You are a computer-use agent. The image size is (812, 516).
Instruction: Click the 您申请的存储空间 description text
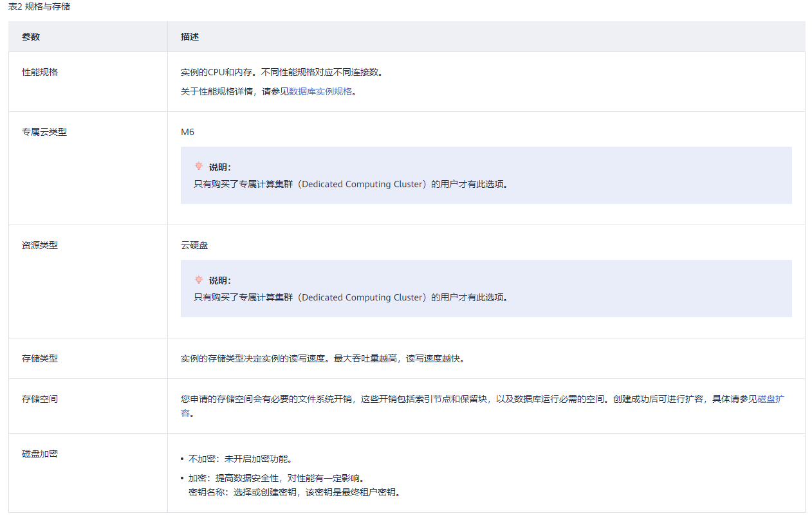tap(483, 406)
